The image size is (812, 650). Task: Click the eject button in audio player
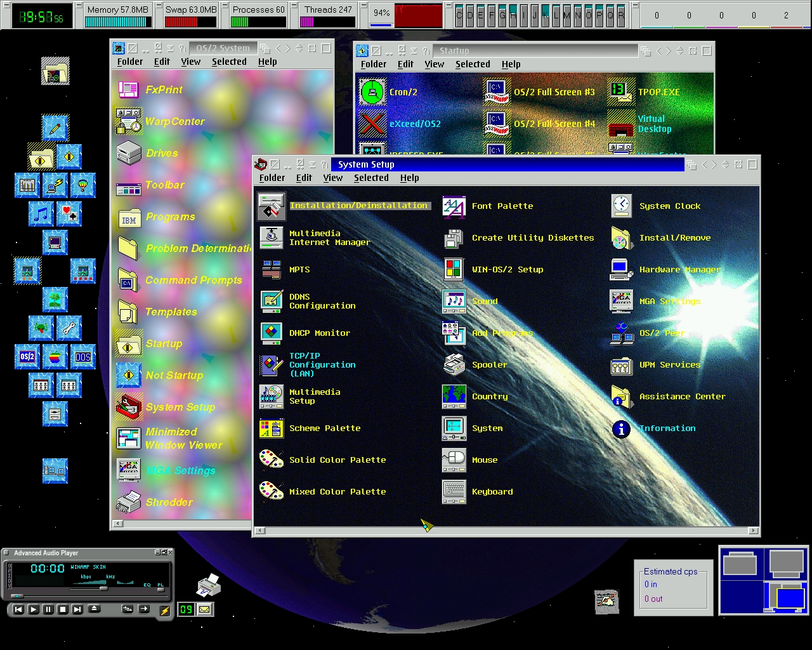pyautogui.click(x=94, y=608)
